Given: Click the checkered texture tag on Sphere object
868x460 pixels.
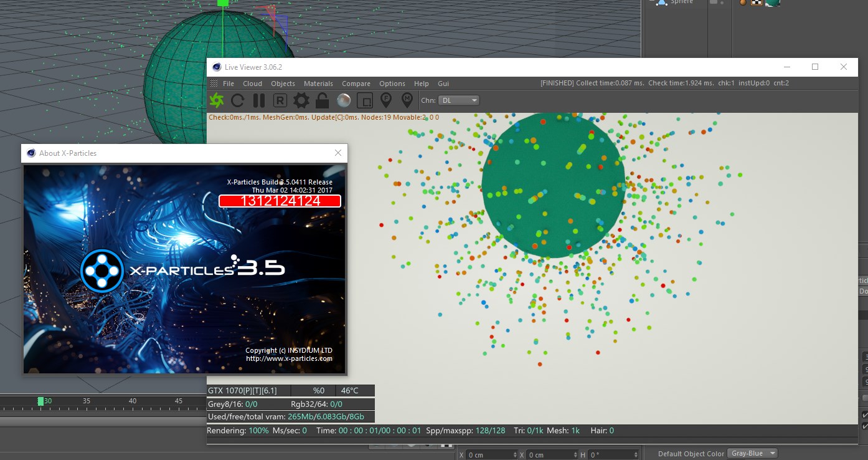Looking at the screenshot, I should click(x=756, y=2).
